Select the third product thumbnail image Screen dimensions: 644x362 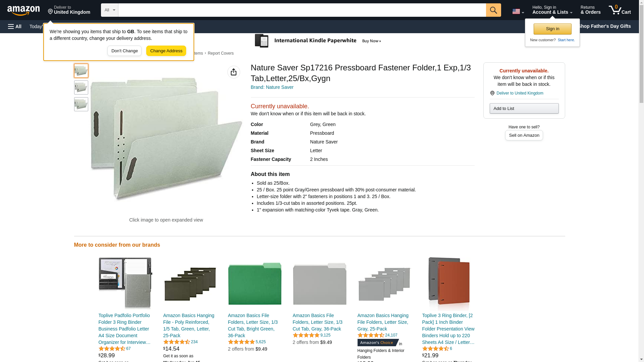coord(81,104)
